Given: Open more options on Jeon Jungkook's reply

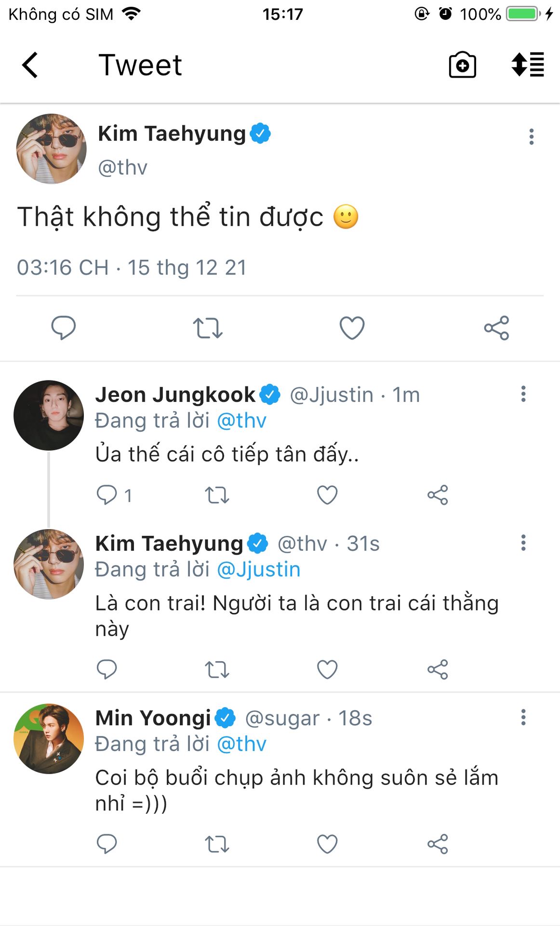Looking at the screenshot, I should click(523, 394).
